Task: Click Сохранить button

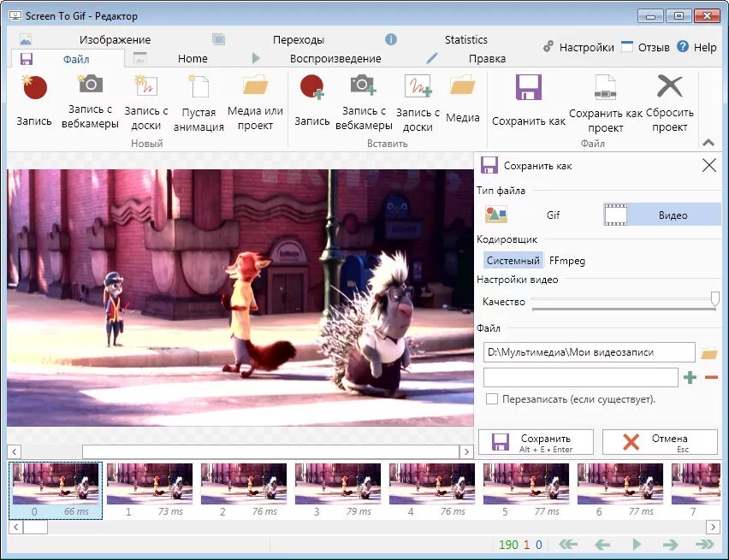Action: [536, 441]
